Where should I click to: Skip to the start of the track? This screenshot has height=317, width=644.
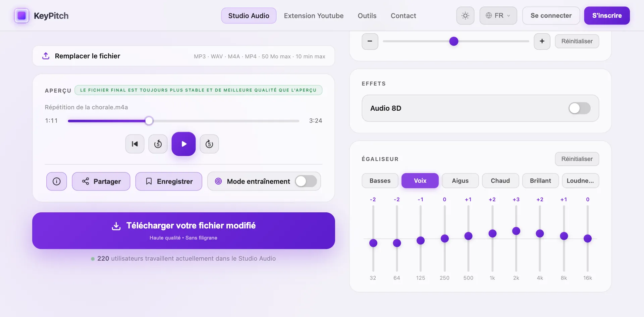point(135,144)
